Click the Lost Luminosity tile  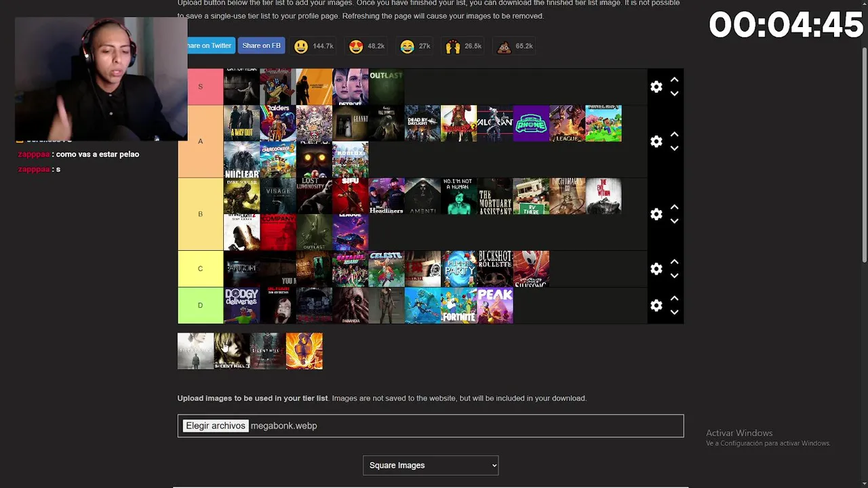[314, 196]
